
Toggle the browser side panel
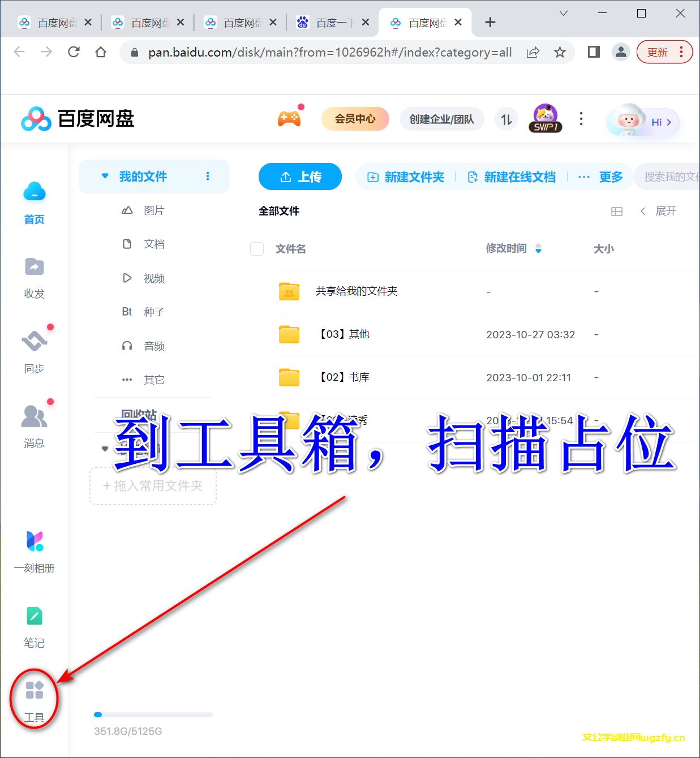(594, 52)
